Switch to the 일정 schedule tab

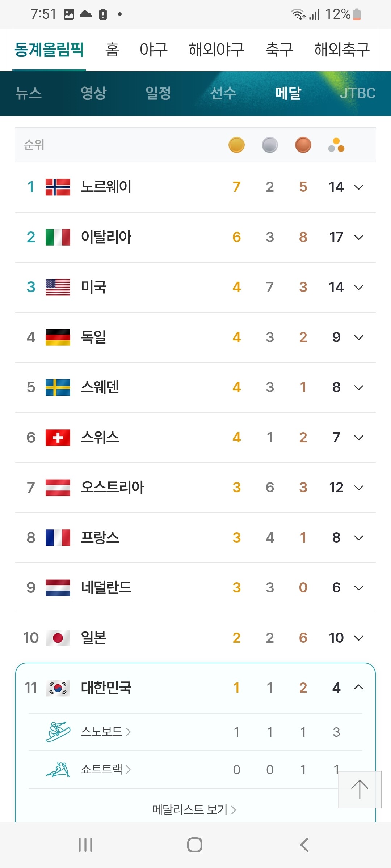click(158, 93)
